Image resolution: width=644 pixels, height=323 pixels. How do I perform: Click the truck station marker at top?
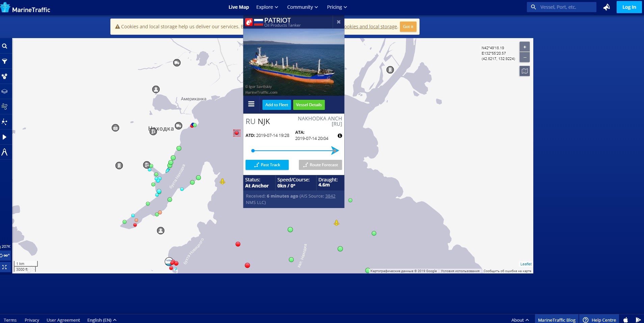177,63
